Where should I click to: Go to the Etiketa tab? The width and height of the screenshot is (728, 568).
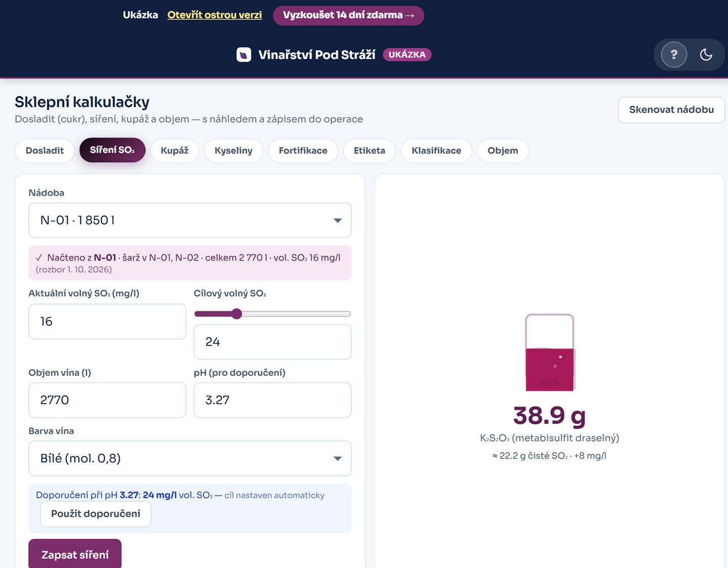(x=369, y=151)
